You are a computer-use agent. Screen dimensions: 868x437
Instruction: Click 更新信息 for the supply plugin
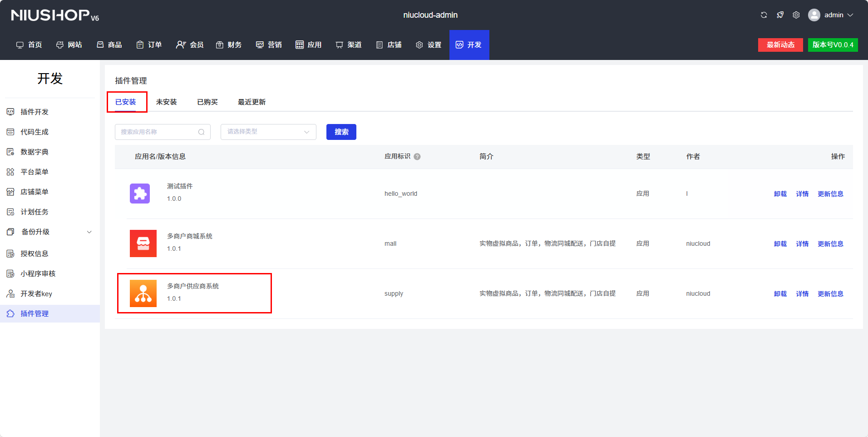pyautogui.click(x=830, y=294)
